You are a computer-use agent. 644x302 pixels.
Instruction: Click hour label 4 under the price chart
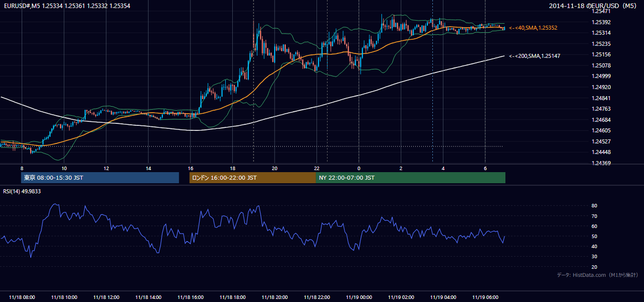443,168
